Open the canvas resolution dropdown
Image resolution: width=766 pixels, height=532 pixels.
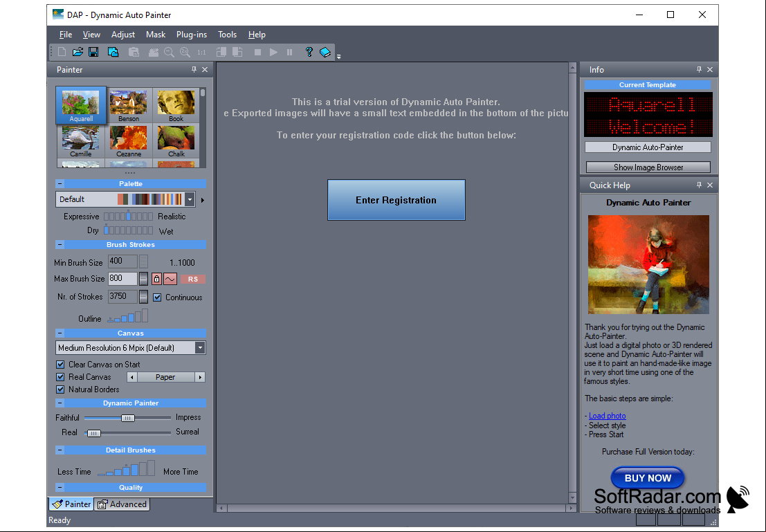pyautogui.click(x=200, y=348)
